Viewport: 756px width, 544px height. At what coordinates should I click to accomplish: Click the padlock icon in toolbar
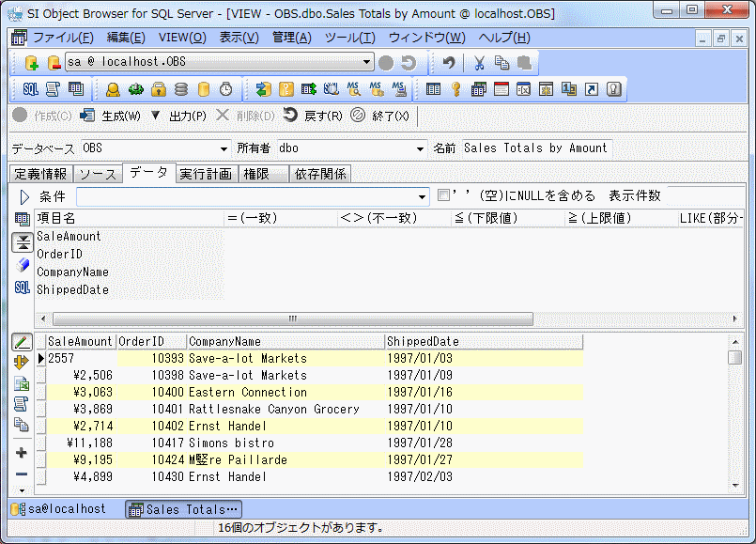[159, 89]
